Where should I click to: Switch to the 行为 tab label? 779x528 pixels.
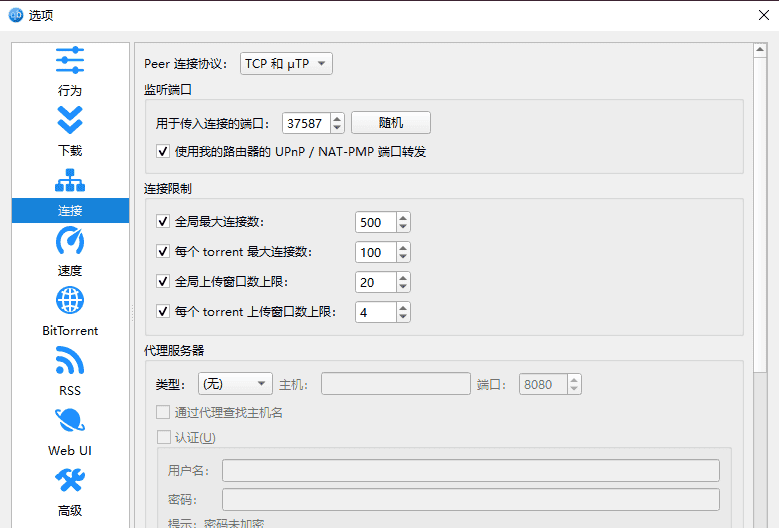click(70, 90)
